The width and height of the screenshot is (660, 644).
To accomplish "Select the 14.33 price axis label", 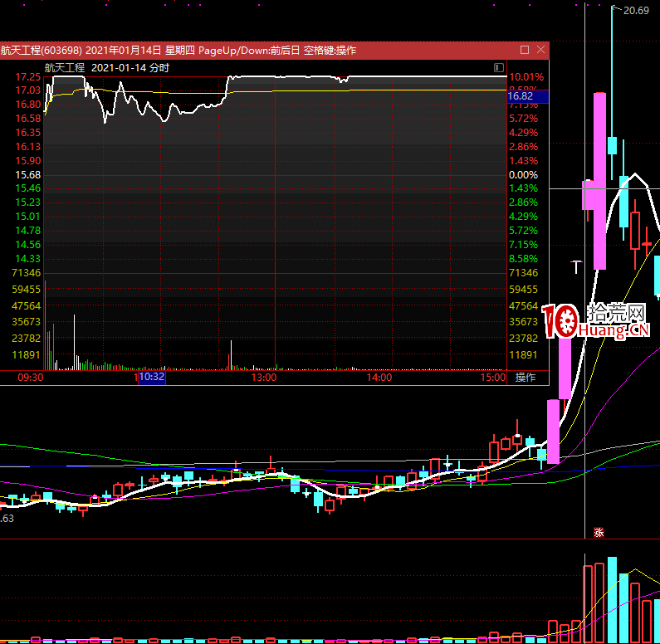I will tap(27, 259).
